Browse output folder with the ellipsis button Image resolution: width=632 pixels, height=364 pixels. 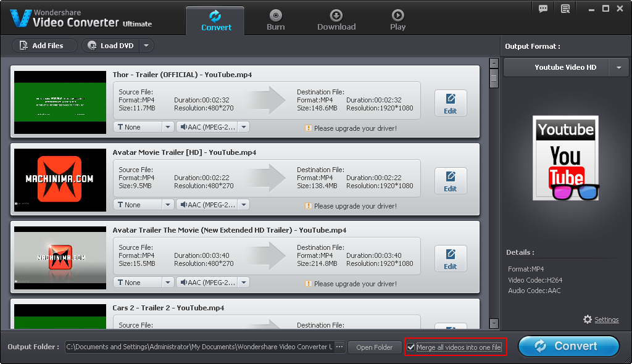(339, 347)
